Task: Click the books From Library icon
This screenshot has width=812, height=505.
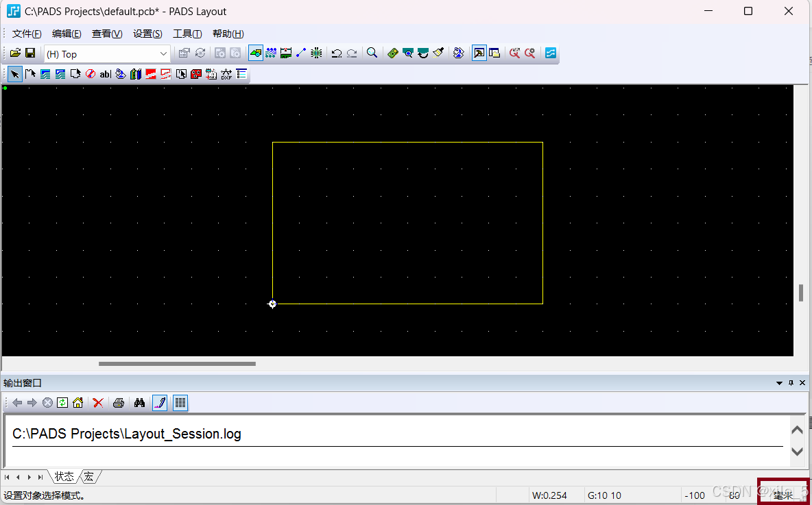Action: tap(136, 74)
